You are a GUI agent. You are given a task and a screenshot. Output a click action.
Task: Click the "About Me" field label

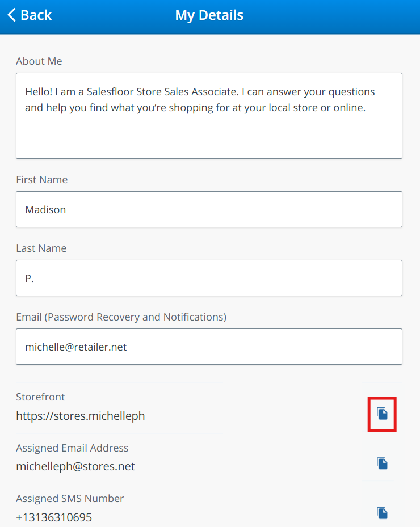point(39,61)
